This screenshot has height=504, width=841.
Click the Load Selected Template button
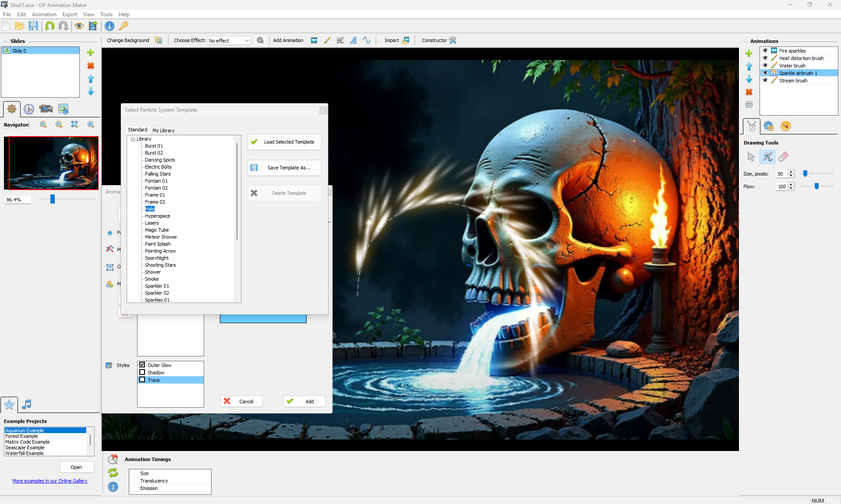pos(284,142)
